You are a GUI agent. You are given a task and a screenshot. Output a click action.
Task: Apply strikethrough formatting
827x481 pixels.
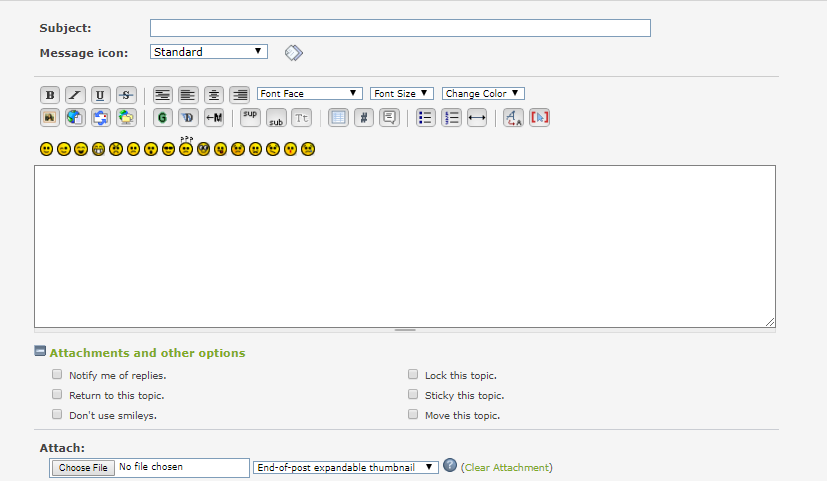tap(126, 95)
